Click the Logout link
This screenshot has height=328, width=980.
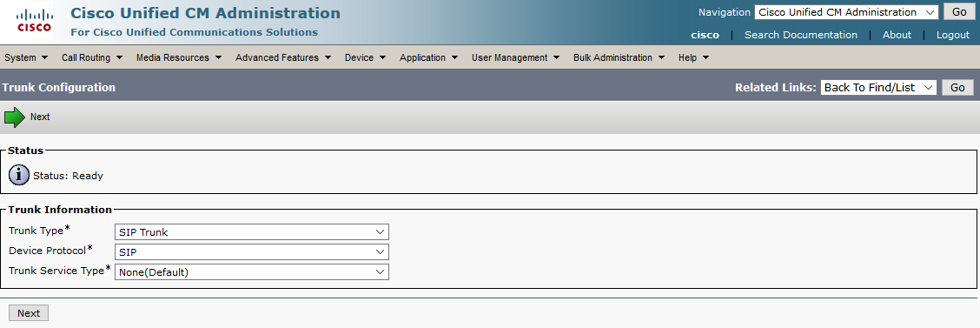pos(953,35)
